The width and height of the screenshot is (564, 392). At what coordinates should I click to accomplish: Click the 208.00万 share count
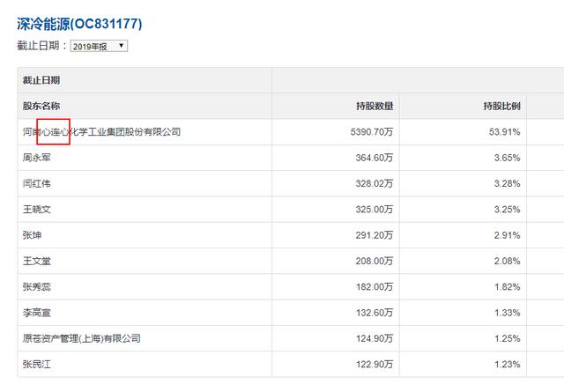(374, 261)
